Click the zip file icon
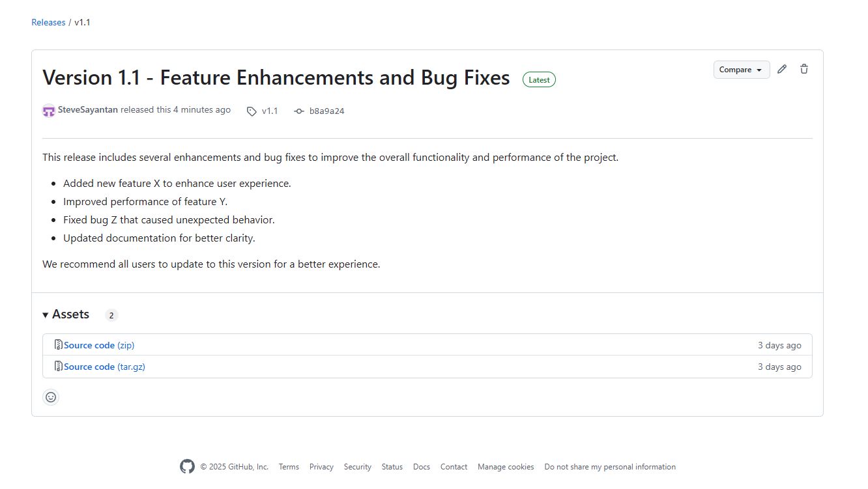 pos(58,345)
